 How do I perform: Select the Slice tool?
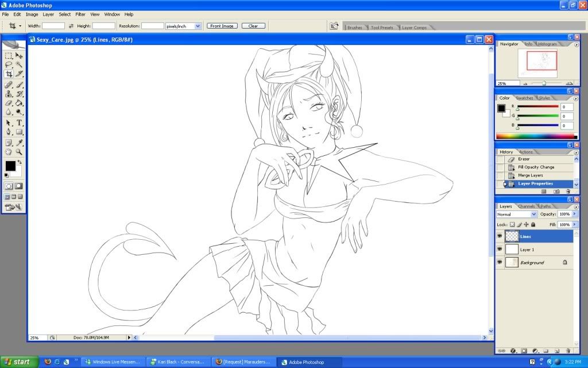click(x=19, y=74)
